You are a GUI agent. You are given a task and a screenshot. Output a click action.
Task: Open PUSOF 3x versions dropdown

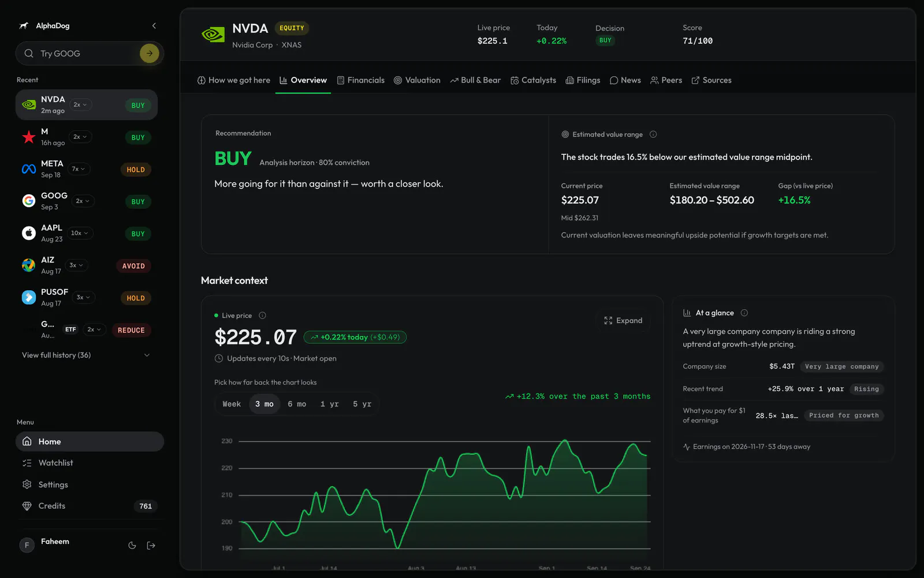(84, 297)
